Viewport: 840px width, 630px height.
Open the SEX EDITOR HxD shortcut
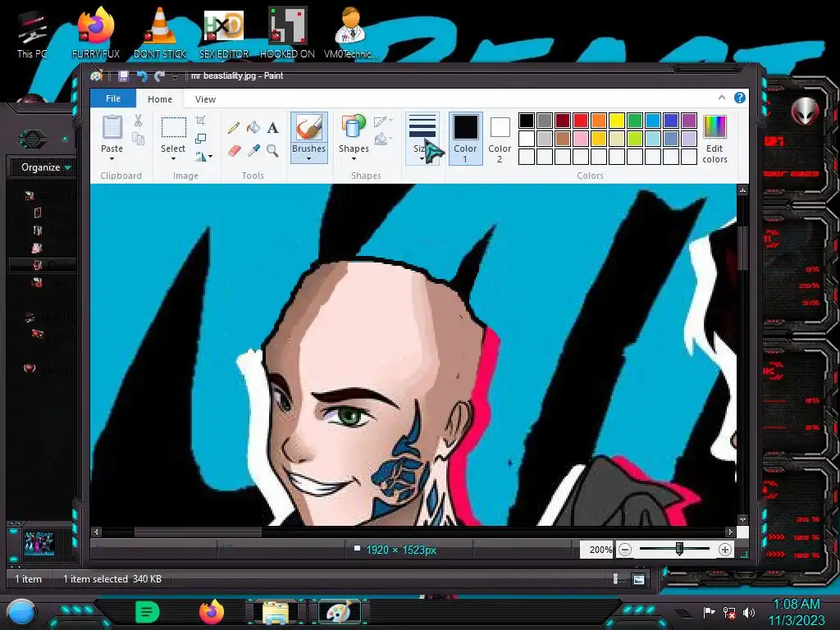[224, 32]
